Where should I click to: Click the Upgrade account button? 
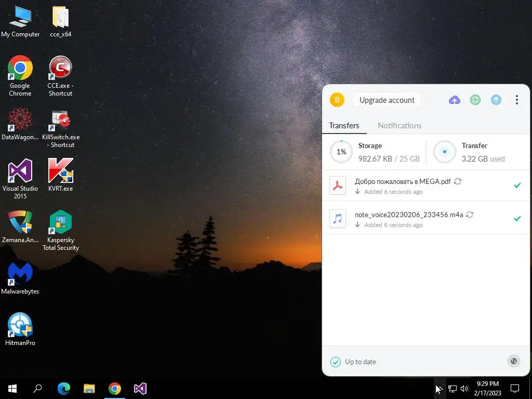(x=387, y=100)
